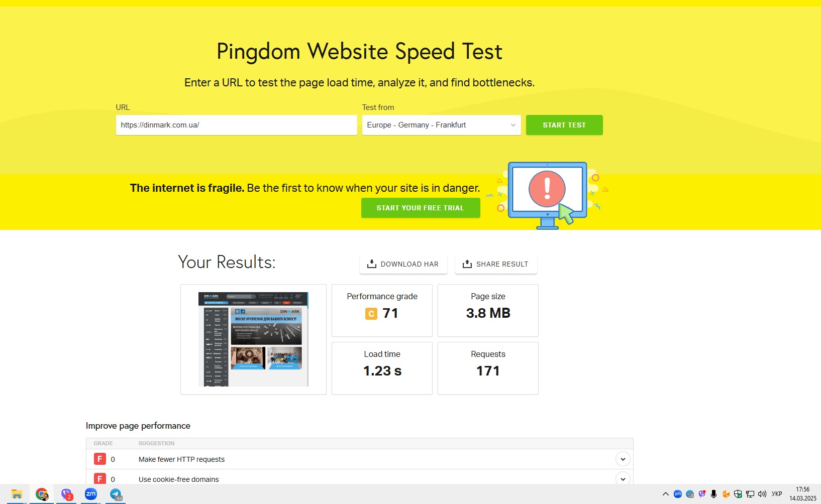Click the share icon in the Share Result button
This screenshot has width=821, height=504.
pyautogui.click(x=467, y=264)
